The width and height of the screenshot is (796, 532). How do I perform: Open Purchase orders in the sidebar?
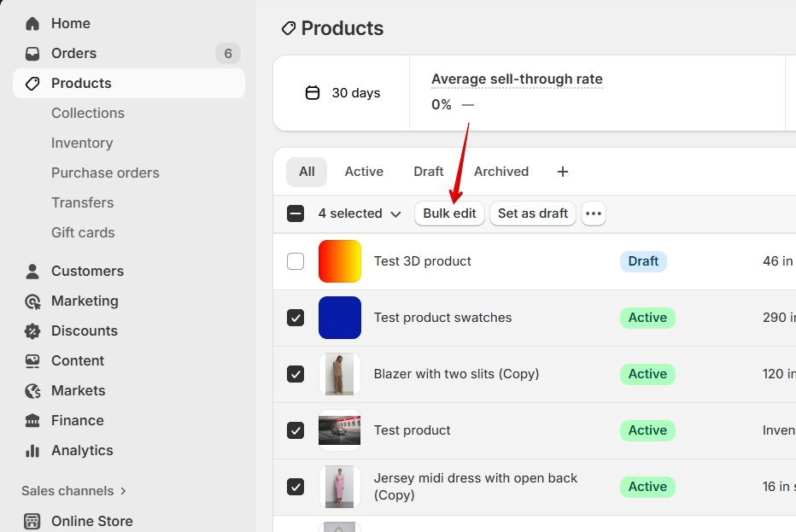pos(105,173)
